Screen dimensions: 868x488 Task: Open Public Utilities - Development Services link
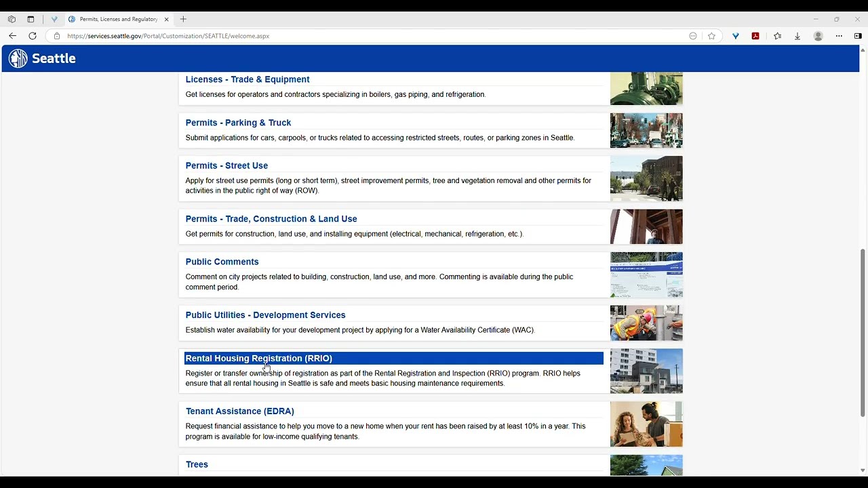[x=265, y=315]
